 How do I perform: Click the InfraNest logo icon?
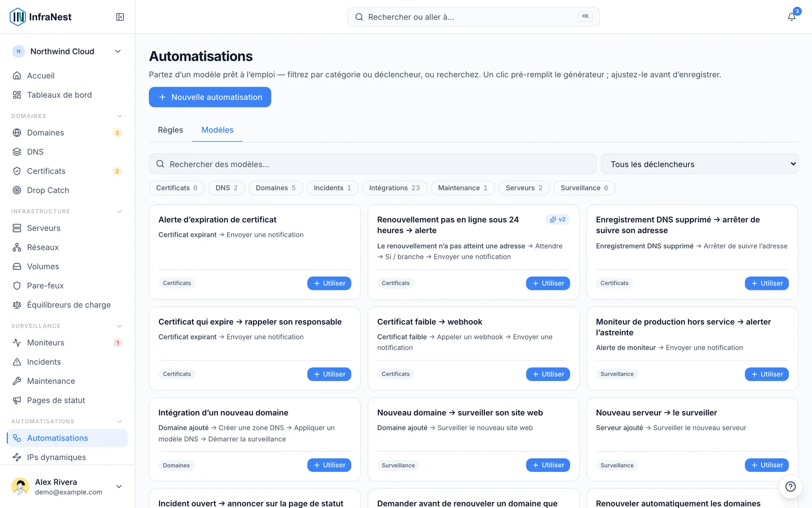click(x=18, y=17)
